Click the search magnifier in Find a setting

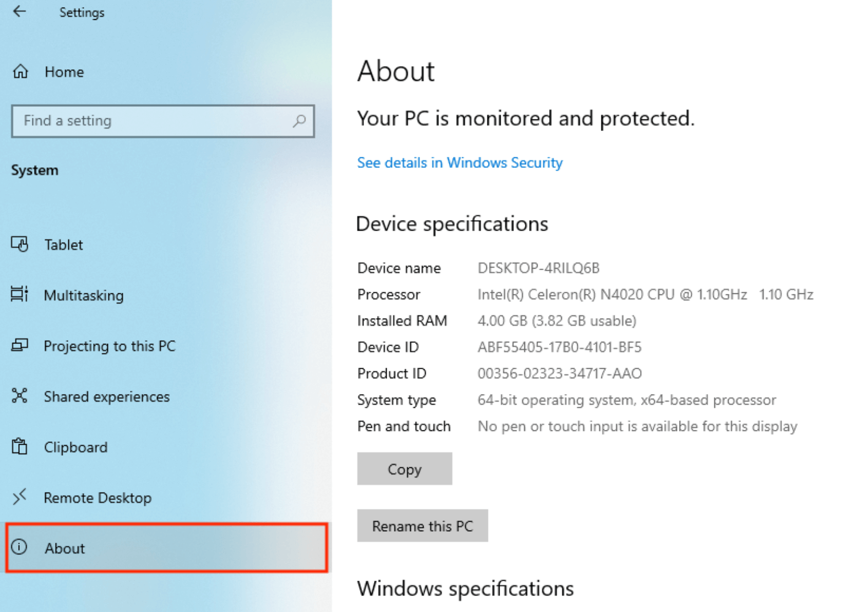[299, 121]
